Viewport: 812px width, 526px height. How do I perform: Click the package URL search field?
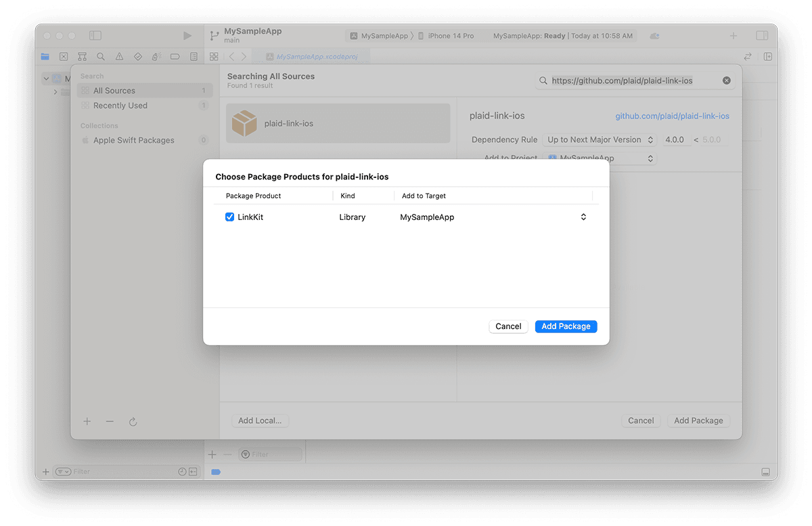click(x=634, y=81)
